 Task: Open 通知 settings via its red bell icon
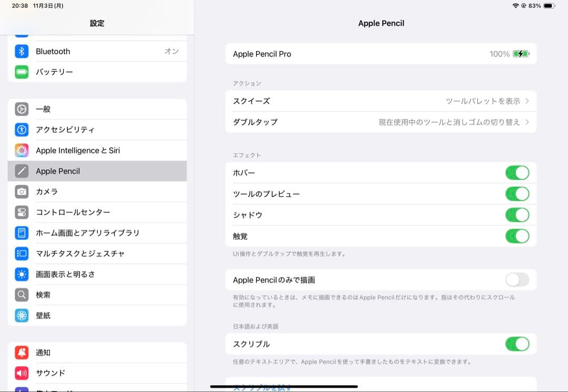pos(22,353)
